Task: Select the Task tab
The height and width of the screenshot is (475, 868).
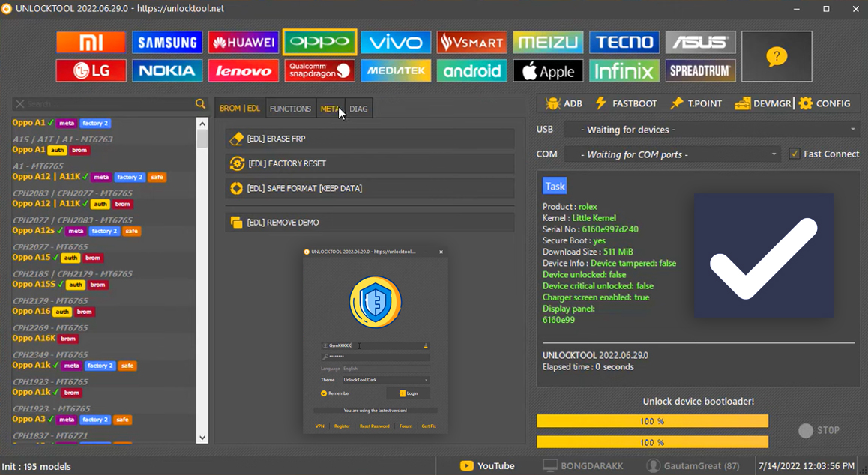Action: tap(555, 186)
